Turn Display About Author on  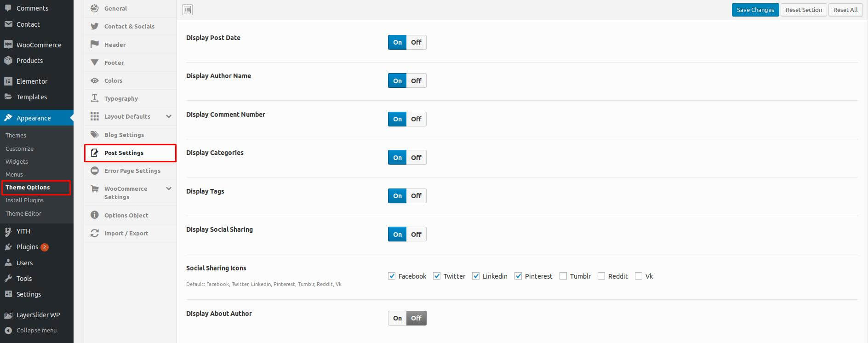coord(397,318)
